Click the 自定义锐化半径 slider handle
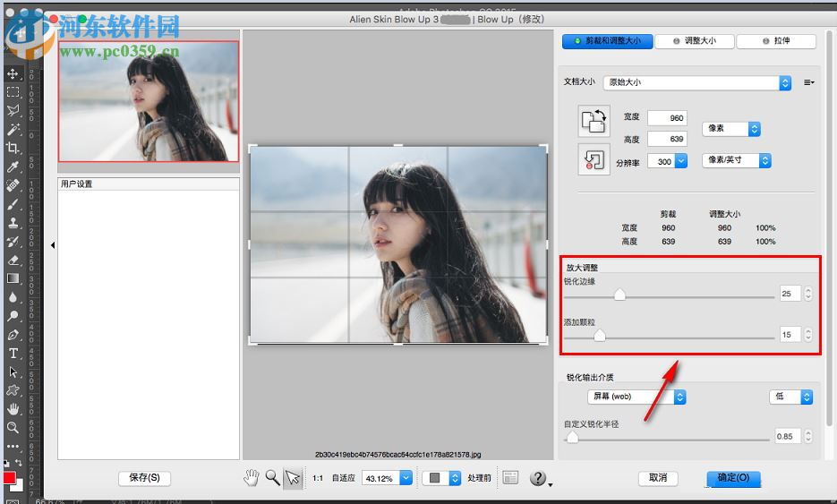 (572, 437)
